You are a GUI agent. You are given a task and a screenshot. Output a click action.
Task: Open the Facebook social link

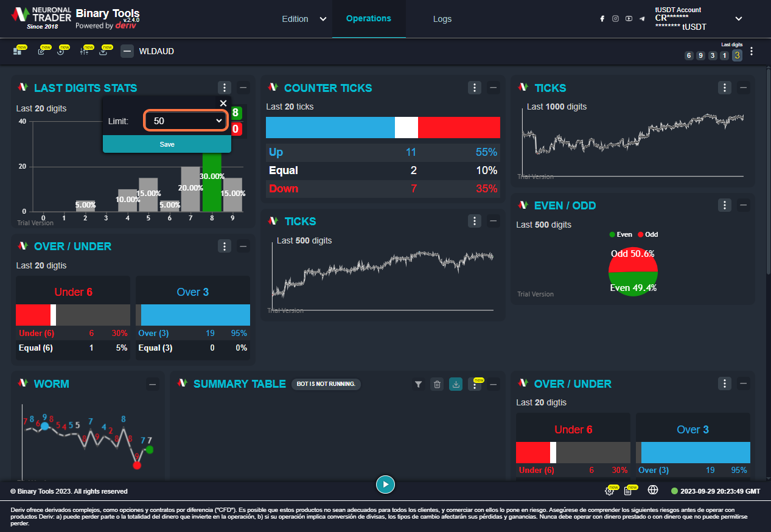pyautogui.click(x=602, y=19)
